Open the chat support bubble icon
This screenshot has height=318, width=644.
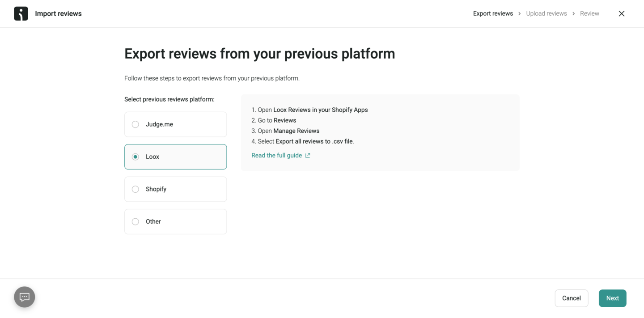25,297
